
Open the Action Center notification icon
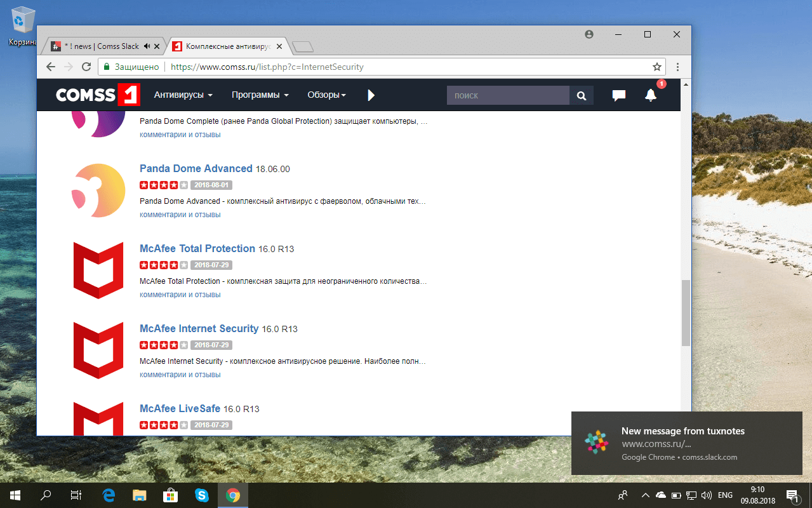792,495
